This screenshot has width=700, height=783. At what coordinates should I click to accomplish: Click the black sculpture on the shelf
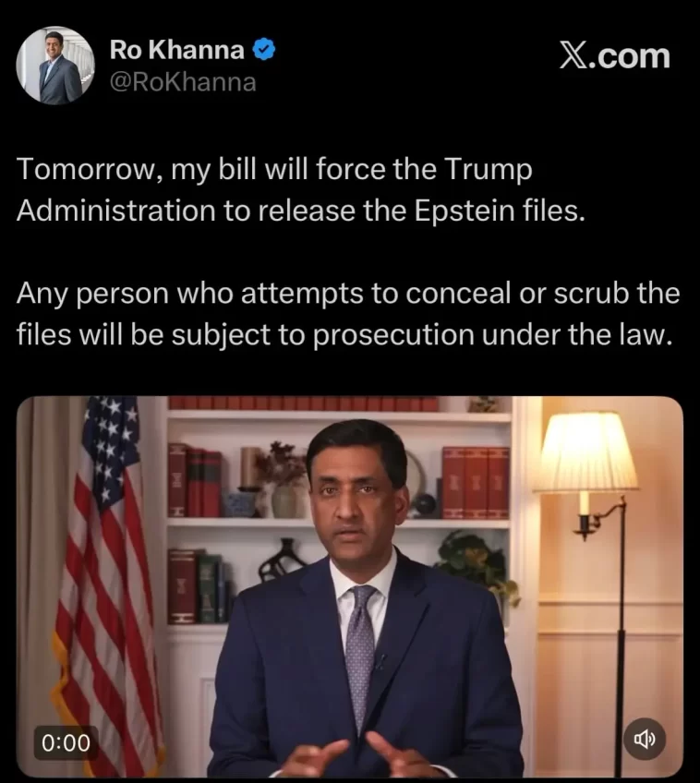point(283,560)
